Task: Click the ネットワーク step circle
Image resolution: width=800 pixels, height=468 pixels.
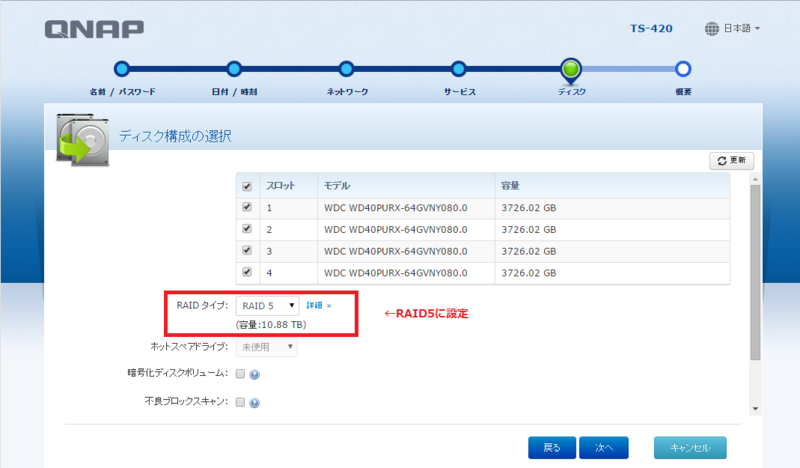Action: (x=346, y=68)
